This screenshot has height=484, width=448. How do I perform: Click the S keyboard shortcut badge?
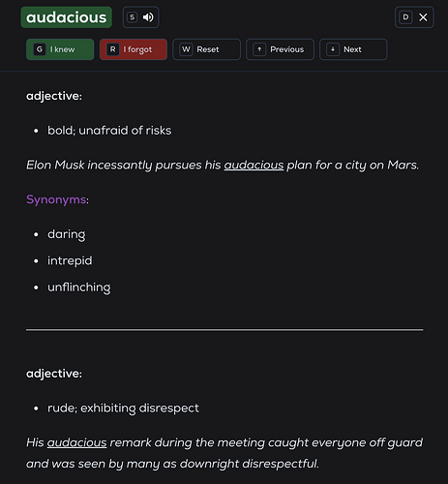click(132, 17)
